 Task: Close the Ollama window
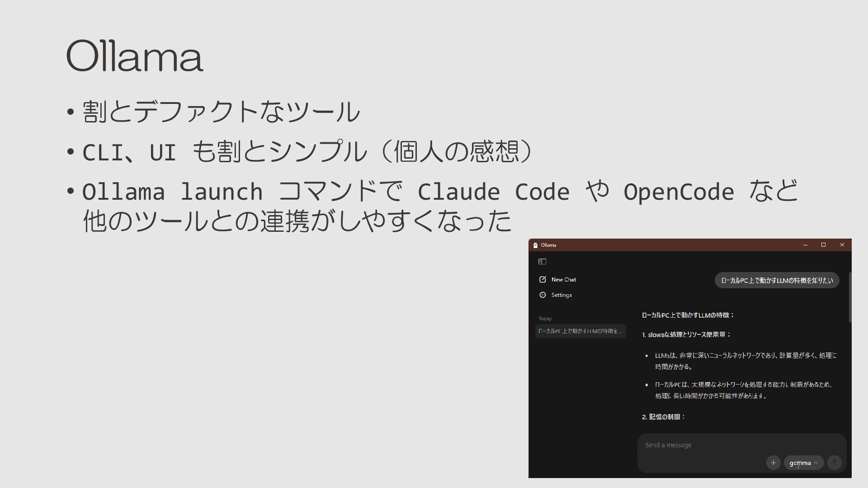coord(842,245)
